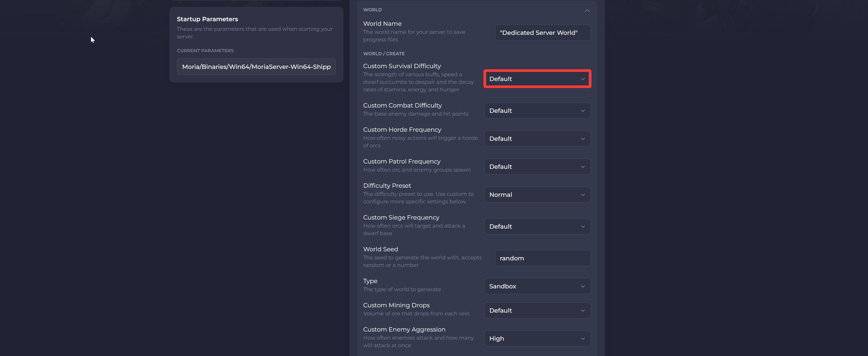Open Type dropdown set to Sandbox
The height and width of the screenshot is (356, 868).
click(537, 286)
